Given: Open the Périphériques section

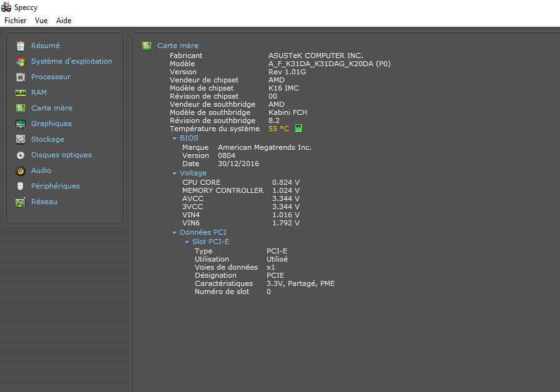Looking at the screenshot, I should 56,186.
